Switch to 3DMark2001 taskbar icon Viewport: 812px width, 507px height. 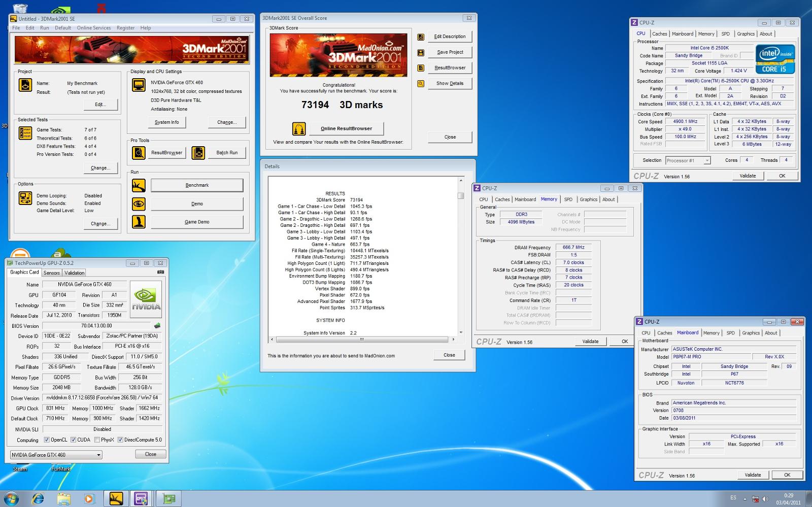(116, 499)
